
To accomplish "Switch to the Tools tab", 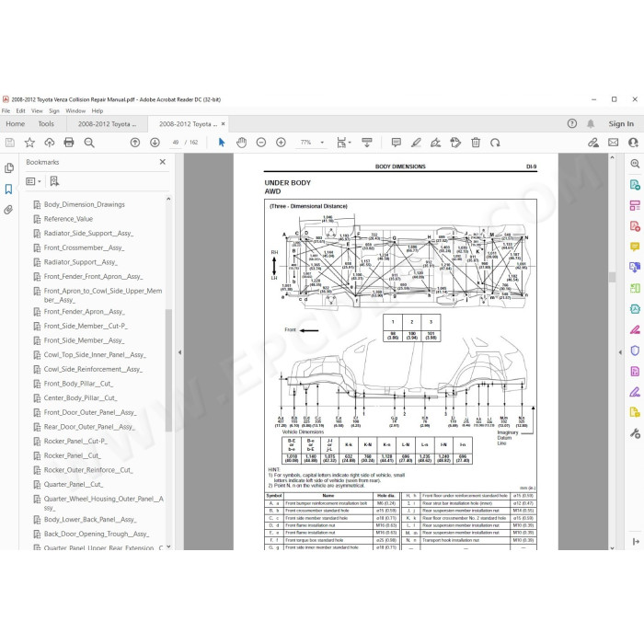I will 46,123.
